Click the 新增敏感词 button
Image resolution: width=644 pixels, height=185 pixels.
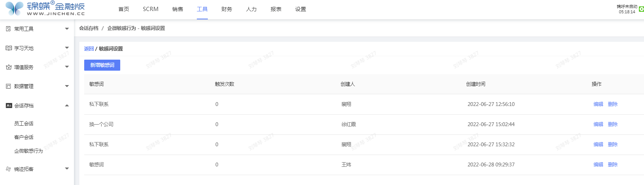coord(102,65)
